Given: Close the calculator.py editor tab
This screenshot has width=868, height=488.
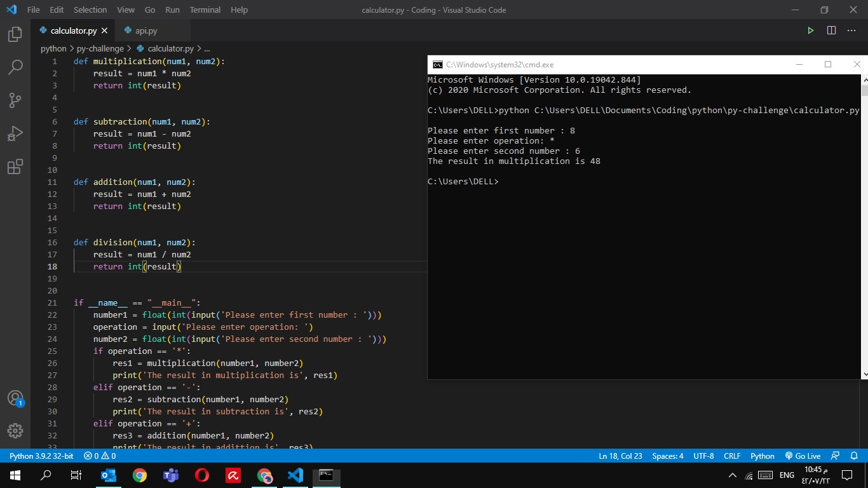Looking at the screenshot, I should coord(105,30).
